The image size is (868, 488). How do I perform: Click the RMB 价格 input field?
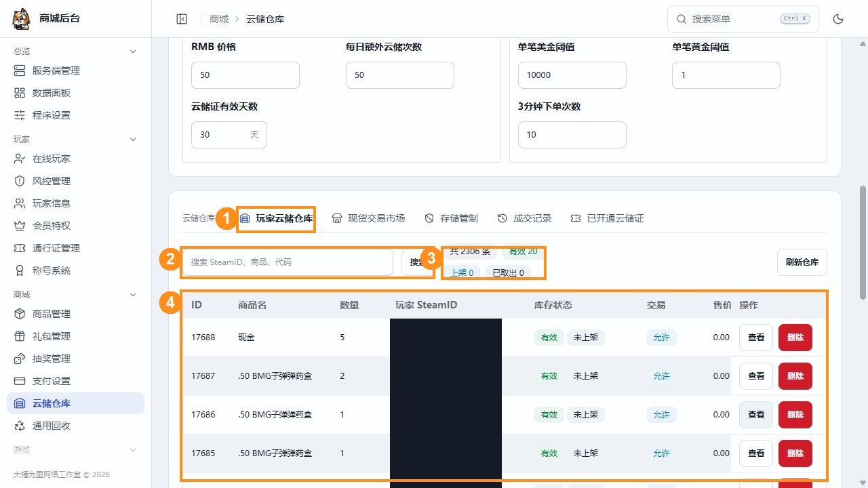[x=245, y=75]
